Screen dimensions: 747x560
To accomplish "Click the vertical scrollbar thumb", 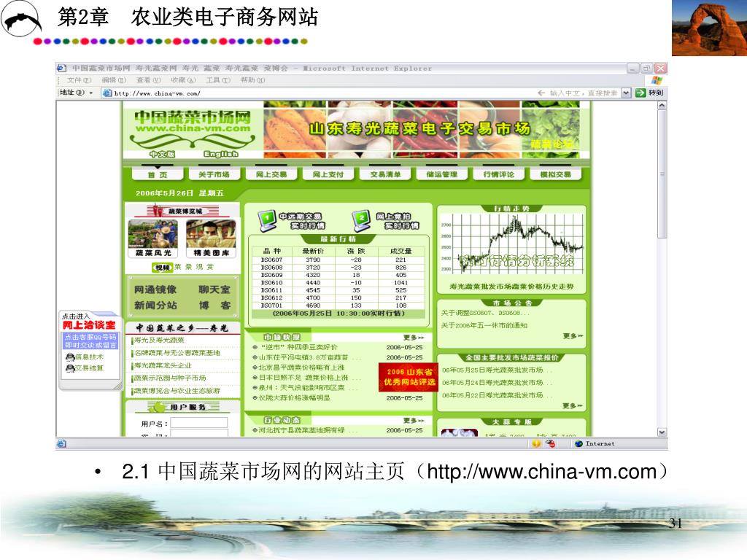I will click(662, 174).
